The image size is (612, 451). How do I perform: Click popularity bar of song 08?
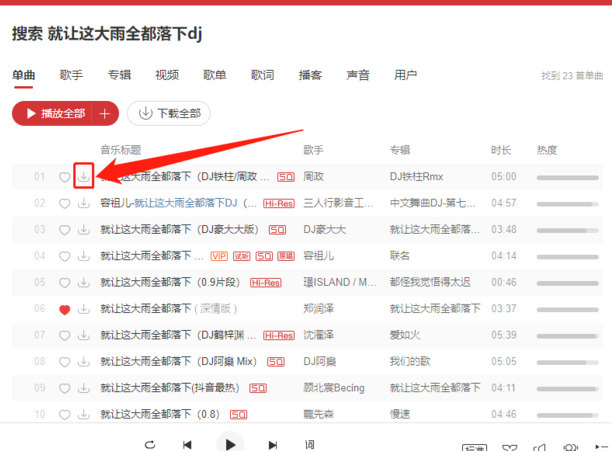tap(568, 362)
